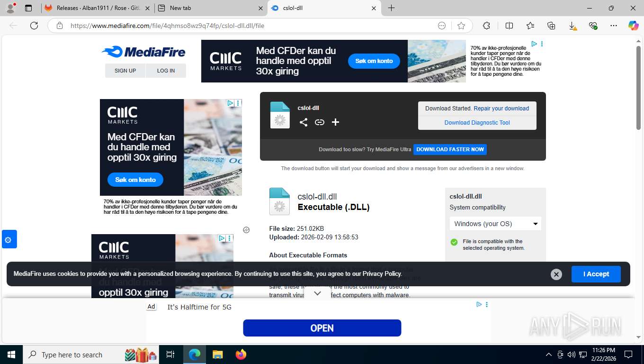Open a new browser tab
The height and width of the screenshot is (364, 644).
click(392, 8)
